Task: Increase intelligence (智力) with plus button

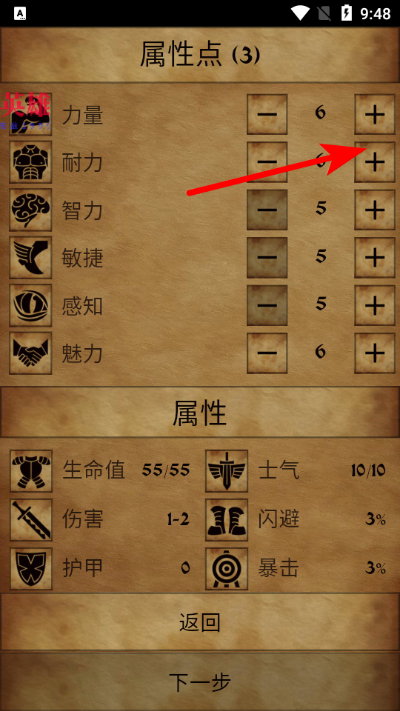Action: click(x=375, y=210)
